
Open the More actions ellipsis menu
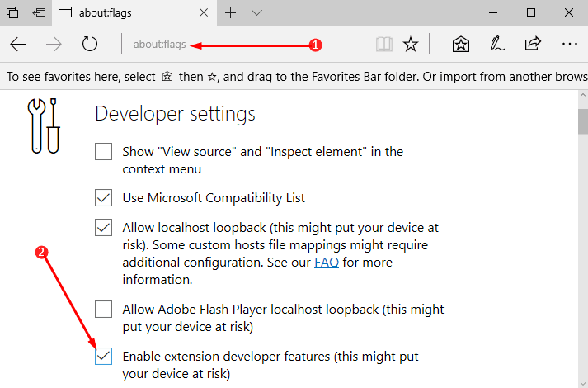pyautogui.click(x=569, y=45)
